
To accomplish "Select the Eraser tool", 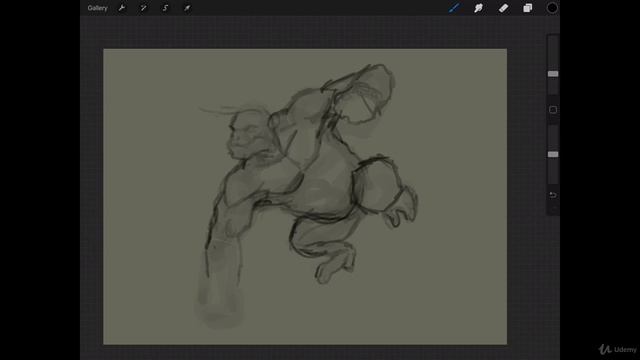I will tap(503, 8).
